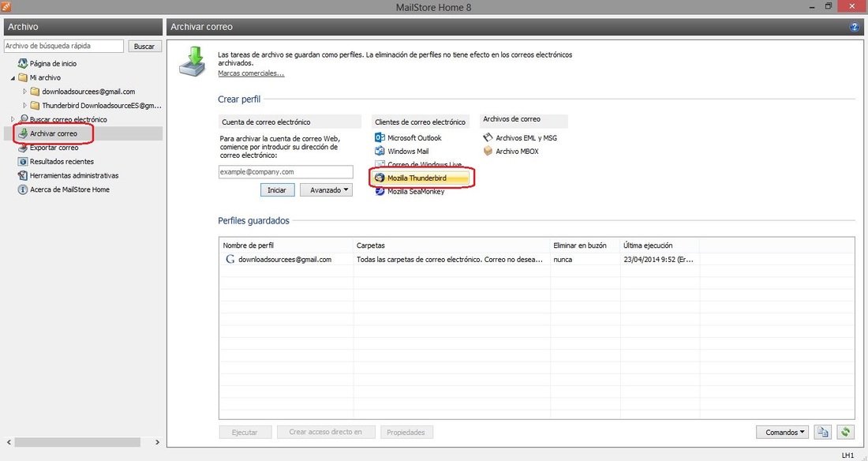Open Exportar correo in sidebar
This screenshot has width=868, height=461.
(x=54, y=148)
